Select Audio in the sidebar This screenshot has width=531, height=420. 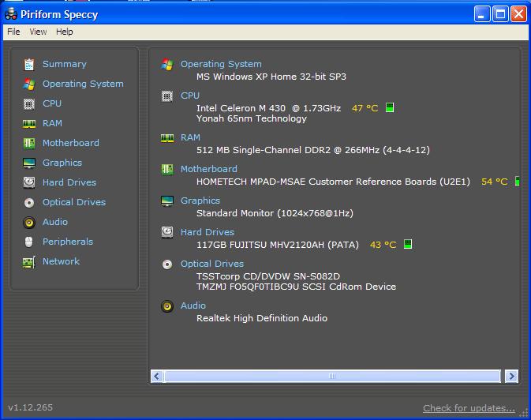55,222
